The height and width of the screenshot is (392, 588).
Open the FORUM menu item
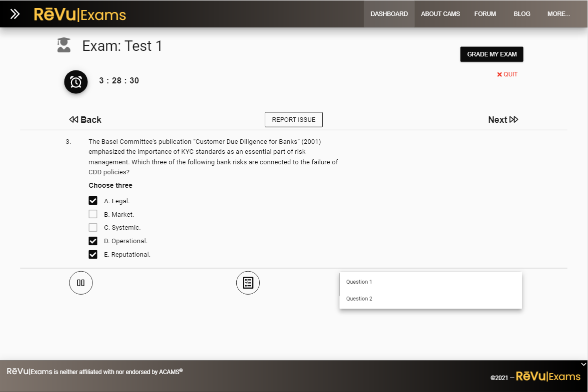coord(485,14)
